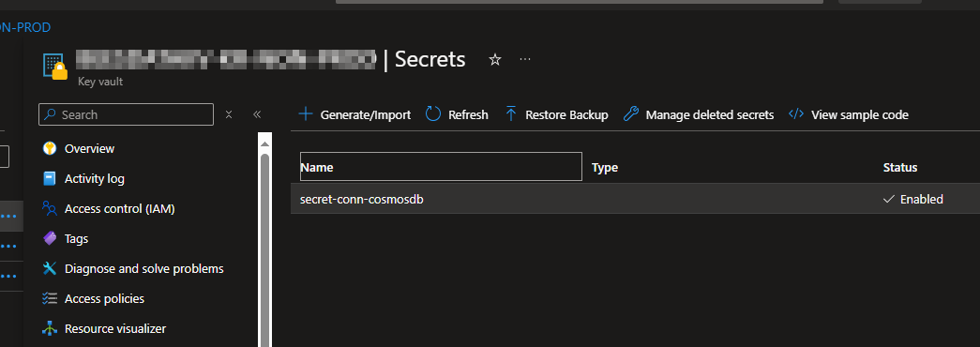Click the Generate/Import plus icon
Image resolution: width=980 pixels, height=347 pixels.
click(306, 114)
